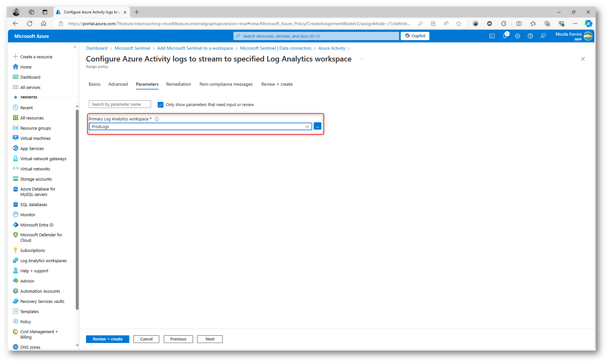Click the Next button
This screenshot has width=609, height=364.
coord(210,339)
